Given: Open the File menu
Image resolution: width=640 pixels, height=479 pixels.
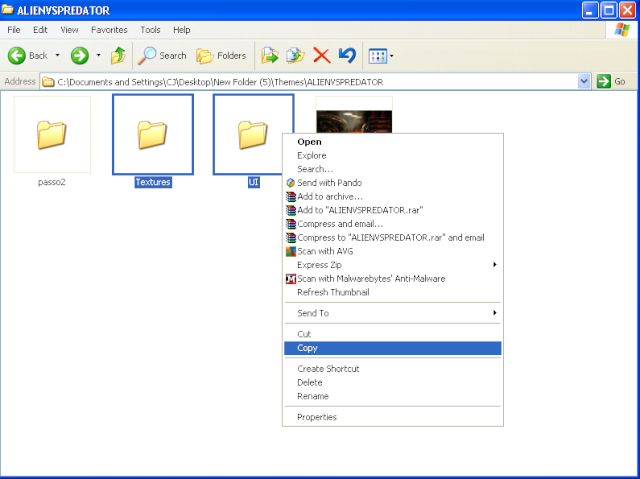Looking at the screenshot, I should (14, 30).
